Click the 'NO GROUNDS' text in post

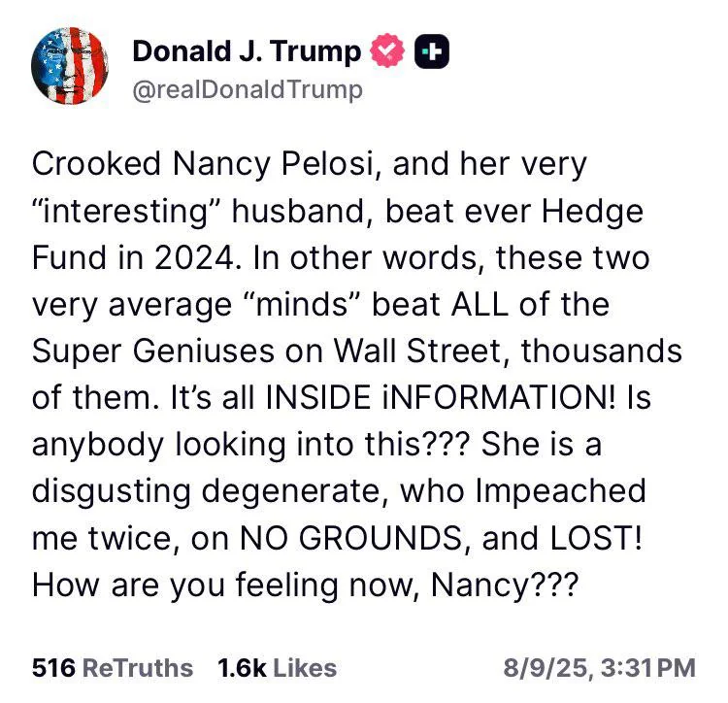pyautogui.click(x=350, y=539)
